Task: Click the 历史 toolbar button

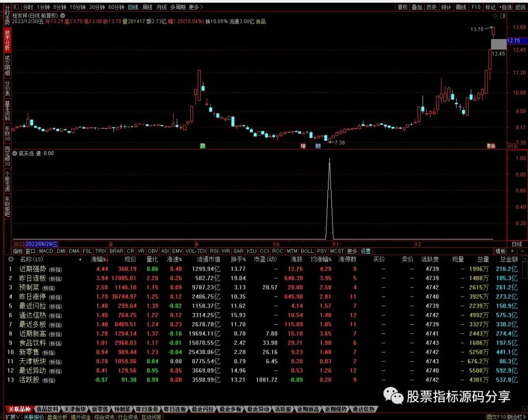Action: [431, 7]
